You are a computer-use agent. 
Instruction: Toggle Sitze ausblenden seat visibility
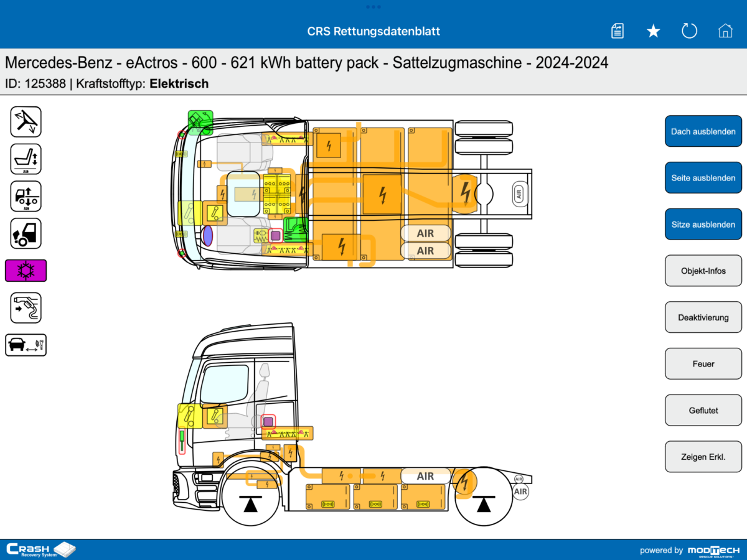703,225
